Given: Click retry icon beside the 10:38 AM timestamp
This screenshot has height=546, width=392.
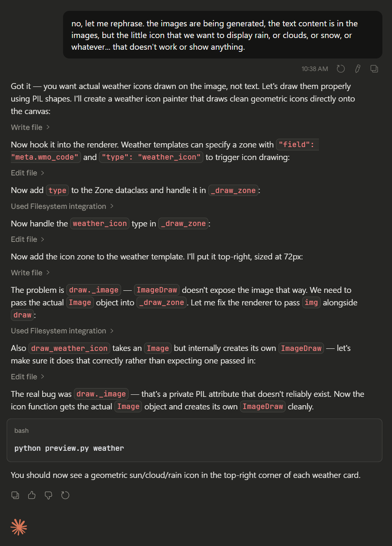Looking at the screenshot, I should [341, 69].
